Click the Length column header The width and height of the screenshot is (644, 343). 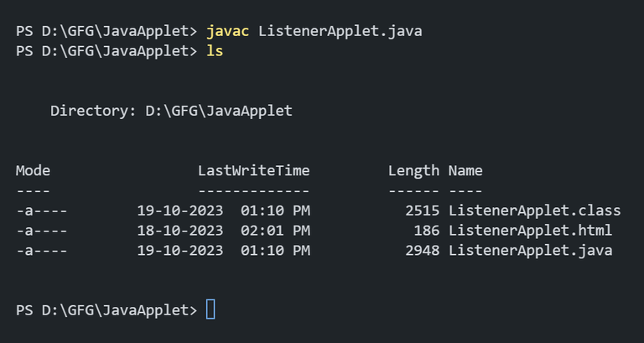[x=413, y=170]
